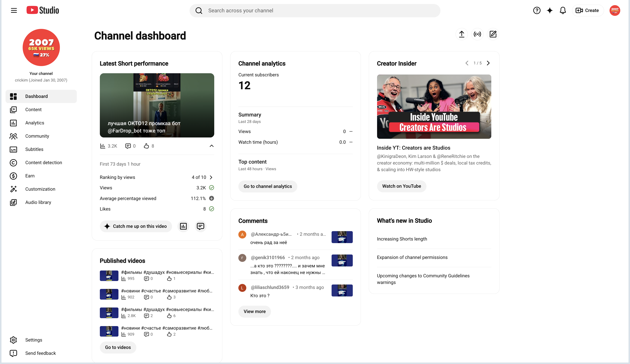Click the Go live broadcast icon
The height and width of the screenshot is (364, 630).
[x=477, y=34]
